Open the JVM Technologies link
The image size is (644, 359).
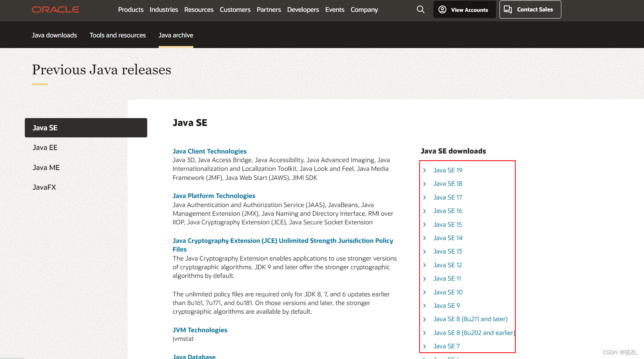[200, 330]
